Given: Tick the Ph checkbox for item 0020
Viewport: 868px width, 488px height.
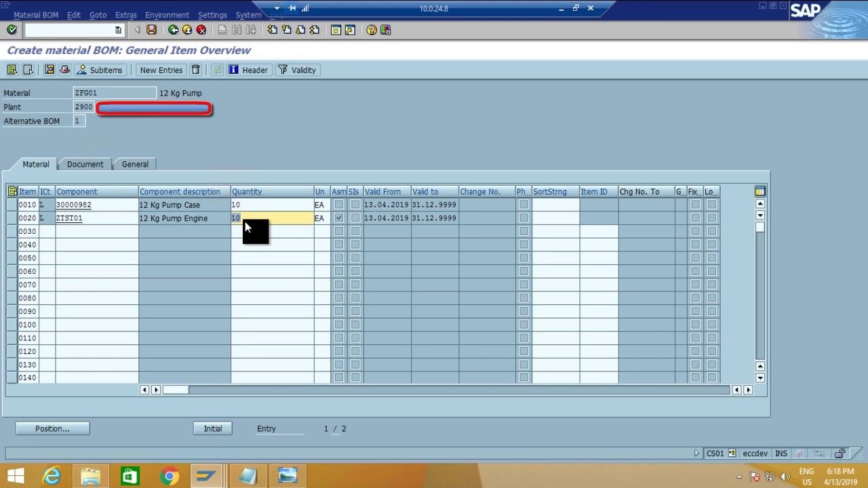Looking at the screenshot, I should [524, 218].
